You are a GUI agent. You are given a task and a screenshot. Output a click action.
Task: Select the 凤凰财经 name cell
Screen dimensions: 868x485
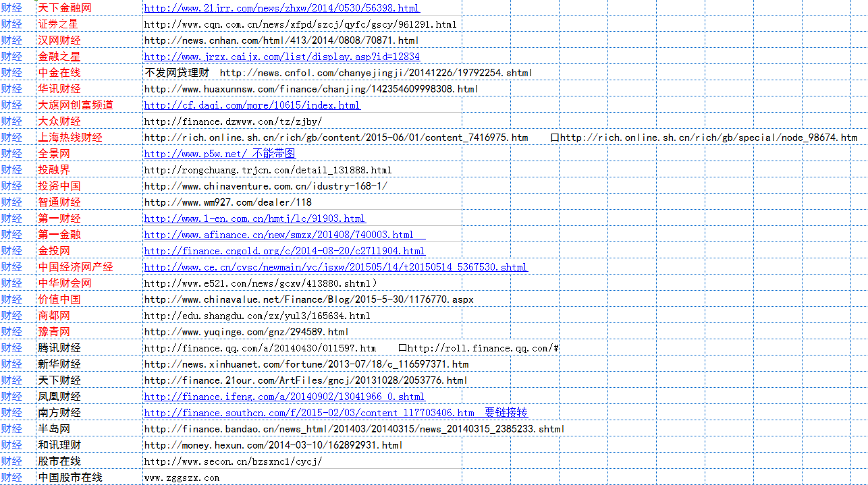89,397
